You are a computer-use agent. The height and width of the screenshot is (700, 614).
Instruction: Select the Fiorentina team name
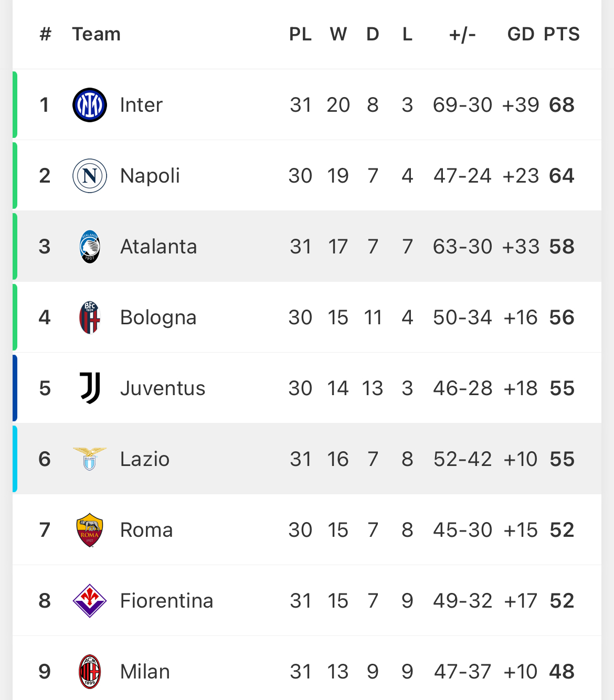166,601
